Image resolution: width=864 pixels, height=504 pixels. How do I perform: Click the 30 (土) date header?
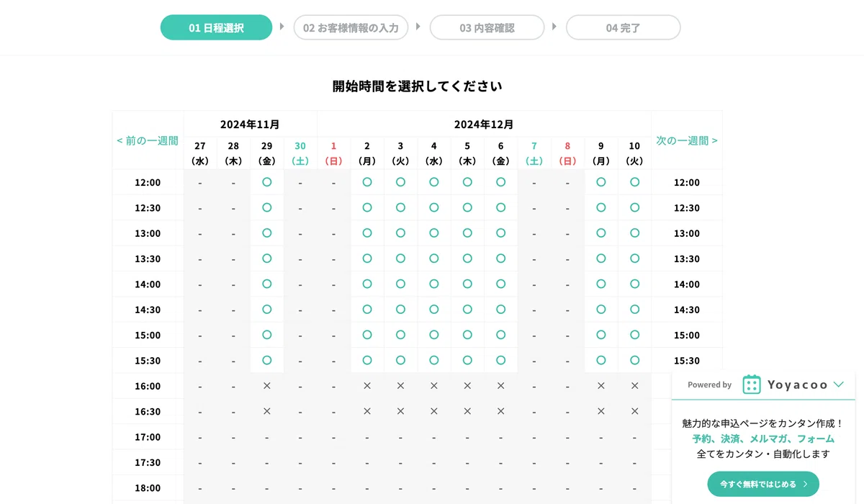pos(300,153)
